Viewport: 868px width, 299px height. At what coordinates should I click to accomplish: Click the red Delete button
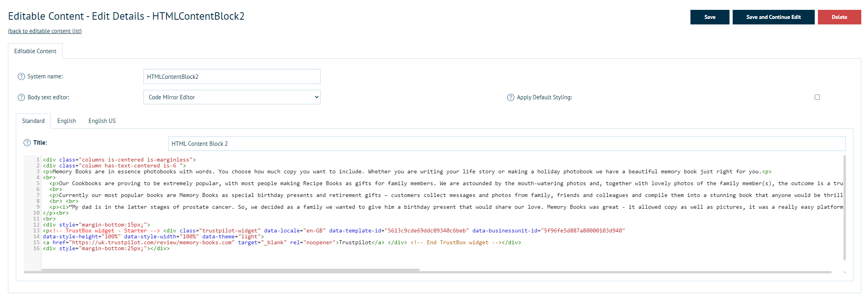click(x=839, y=17)
